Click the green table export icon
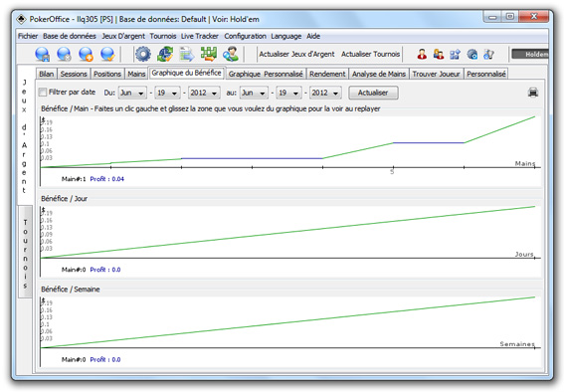Screen dimensions: 564x392 209,55
